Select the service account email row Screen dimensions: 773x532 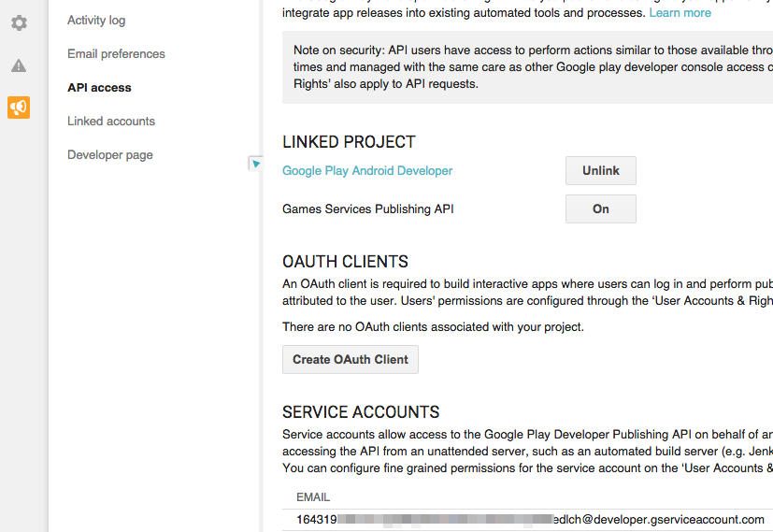click(527, 520)
